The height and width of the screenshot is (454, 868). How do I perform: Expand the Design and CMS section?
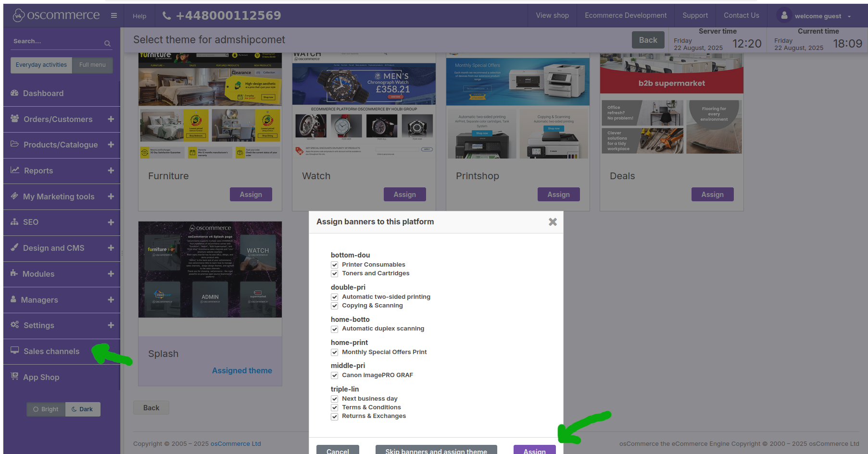(111, 248)
